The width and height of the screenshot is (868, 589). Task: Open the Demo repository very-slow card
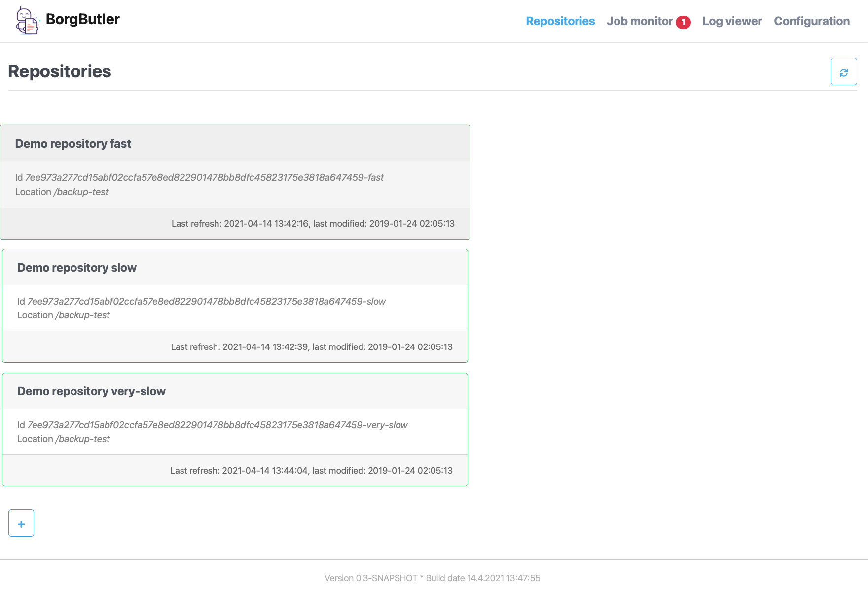point(235,429)
